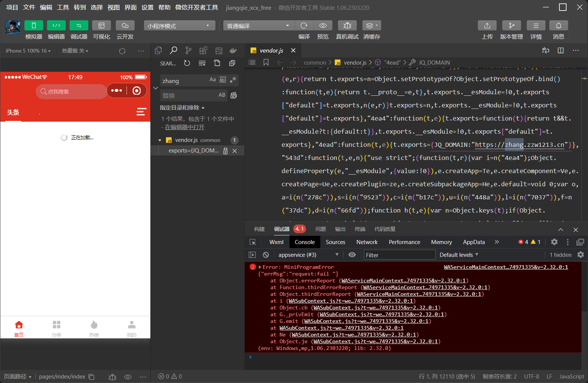Open the docker whale icon

pyautogui.click(x=233, y=50)
